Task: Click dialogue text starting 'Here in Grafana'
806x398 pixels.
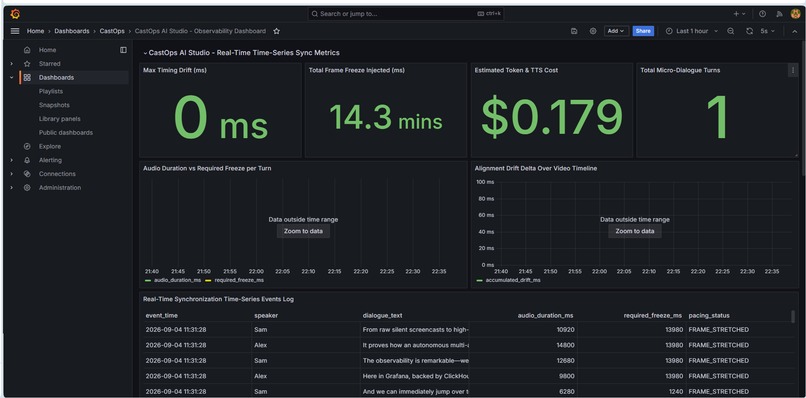Action: [415, 376]
